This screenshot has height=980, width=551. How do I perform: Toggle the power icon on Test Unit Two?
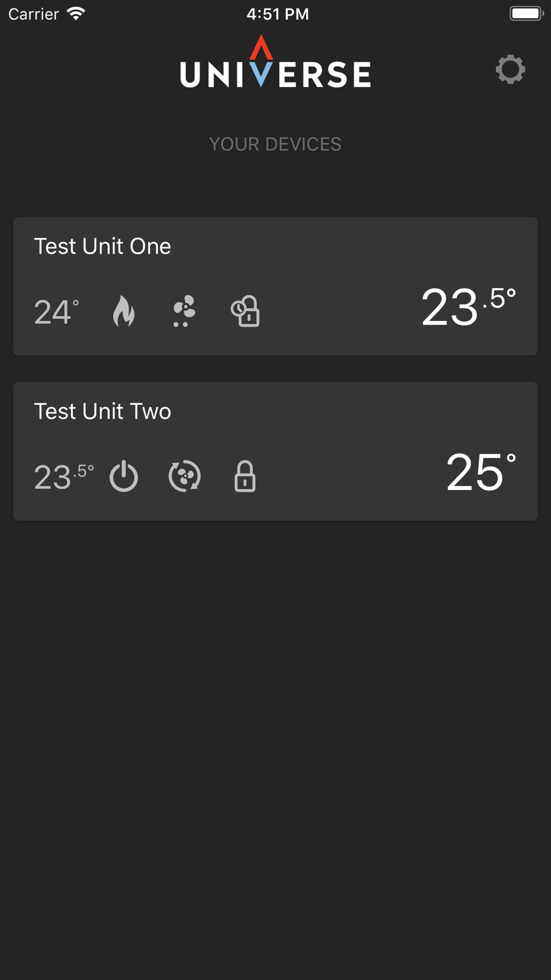pyautogui.click(x=124, y=476)
